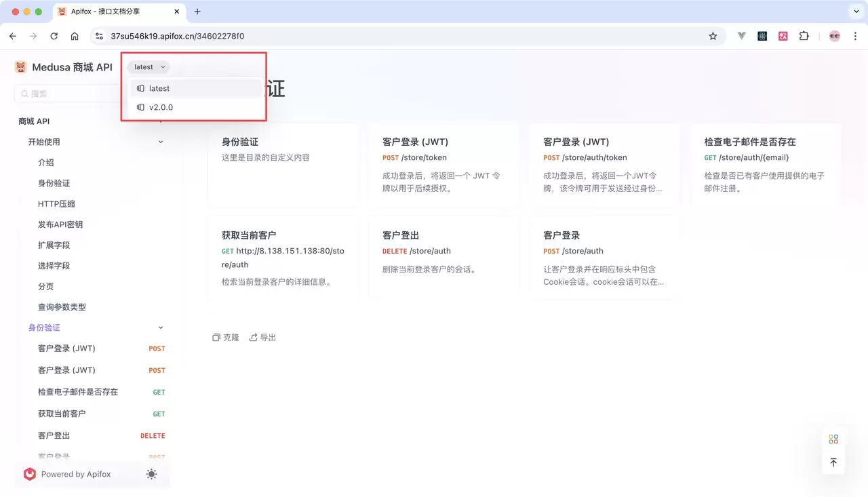Open a new browser tab

[197, 12]
